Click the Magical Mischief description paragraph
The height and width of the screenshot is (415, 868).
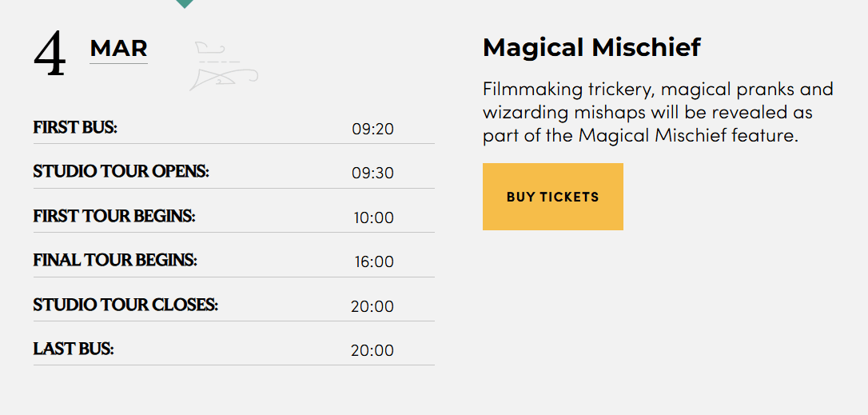point(659,113)
